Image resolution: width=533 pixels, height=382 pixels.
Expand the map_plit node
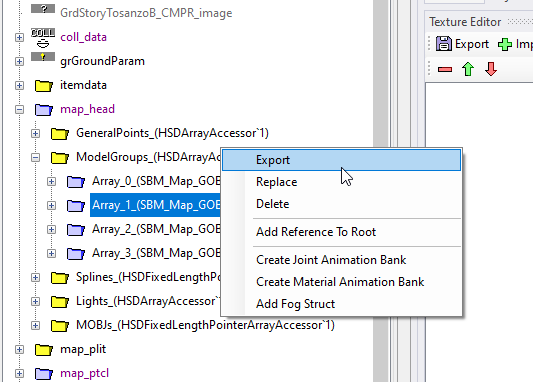[x=19, y=350]
